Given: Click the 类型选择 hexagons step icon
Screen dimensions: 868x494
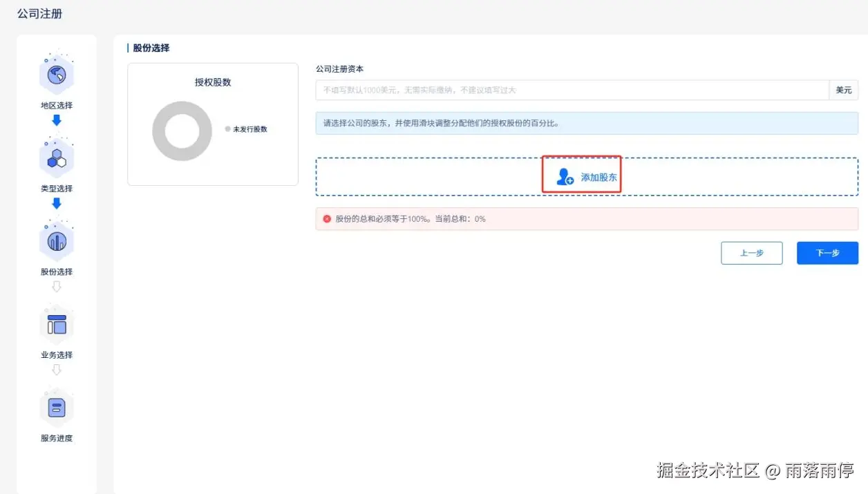Looking at the screenshot, I should pyautogui.click(x=57, y=157).
